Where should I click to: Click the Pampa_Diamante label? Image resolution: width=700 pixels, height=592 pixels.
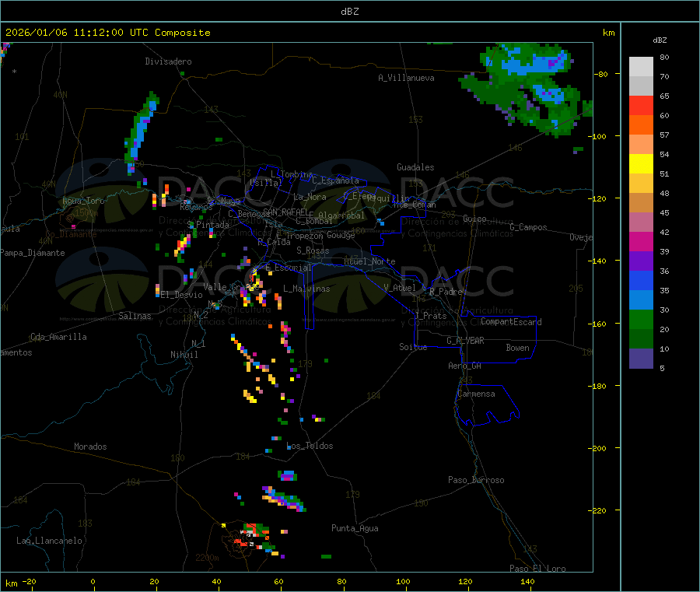pos(33,253)
